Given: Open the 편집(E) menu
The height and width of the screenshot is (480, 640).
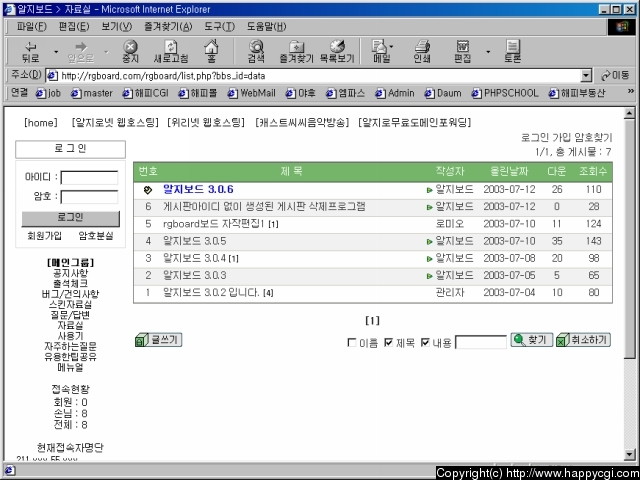Looking at the screenshot, I should [74, 27].
